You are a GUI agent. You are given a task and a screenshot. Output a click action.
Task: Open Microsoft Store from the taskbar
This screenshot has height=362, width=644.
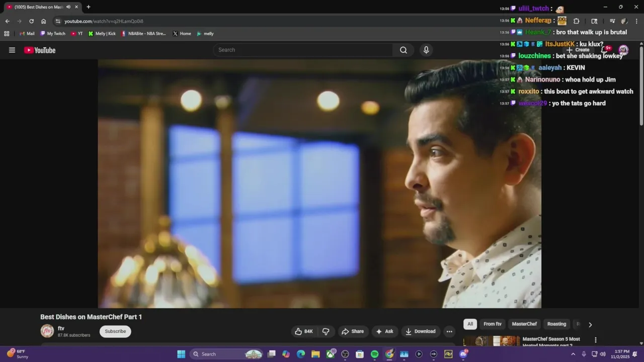click(360, 354)
